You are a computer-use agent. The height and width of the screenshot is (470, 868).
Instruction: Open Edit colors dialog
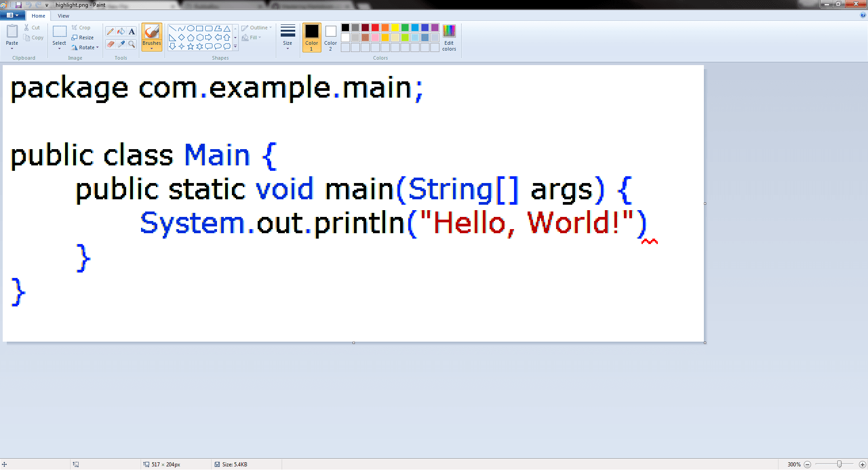click(x=449, y=37)
